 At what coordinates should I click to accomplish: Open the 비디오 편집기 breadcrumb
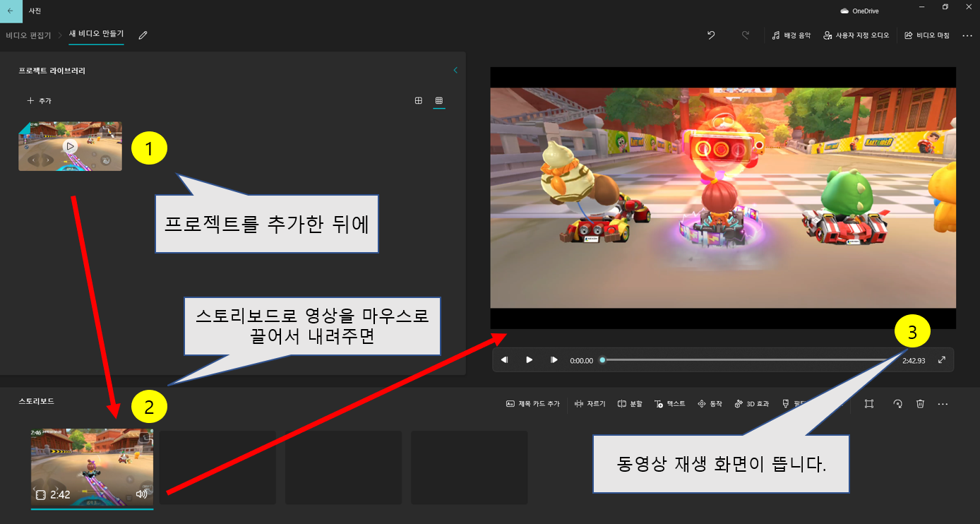[28, 35]
